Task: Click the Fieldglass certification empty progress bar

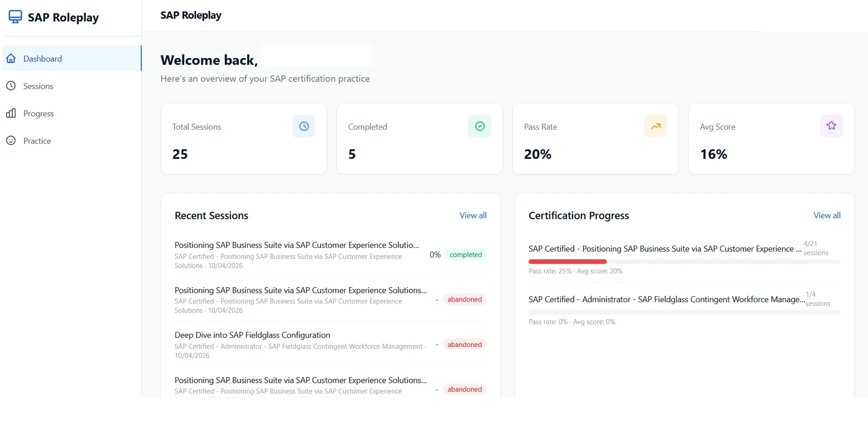Action: coord(684,312)
